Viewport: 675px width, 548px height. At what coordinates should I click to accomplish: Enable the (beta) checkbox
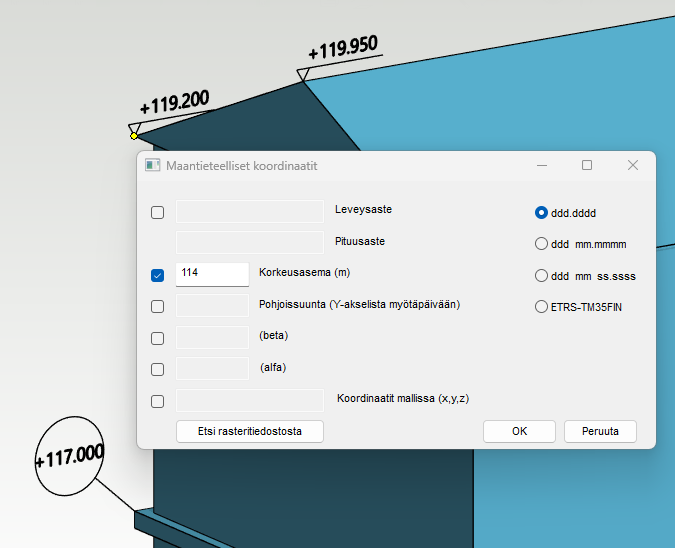(157, 338)
